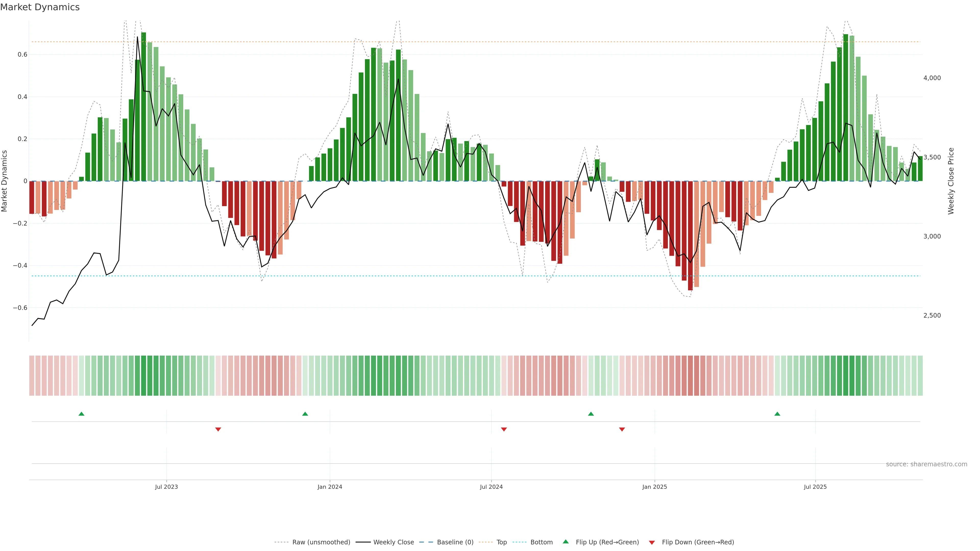The width and height of the screenshot is (980, 551).
Task: Toggle Weekly Close legend entry
Action: [x=393, y=542]
